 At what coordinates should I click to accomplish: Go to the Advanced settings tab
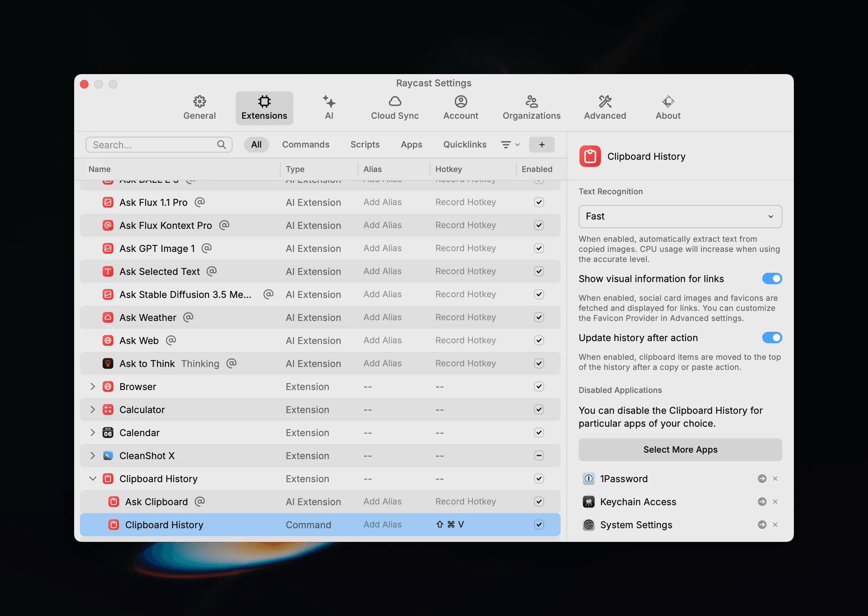[605, 108]
